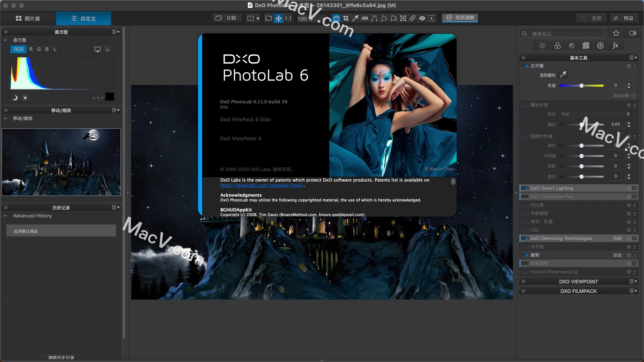Screen dimensions: 644x362
Task: Show favorite corrections star icon
Action: click(x=616, y=33)
